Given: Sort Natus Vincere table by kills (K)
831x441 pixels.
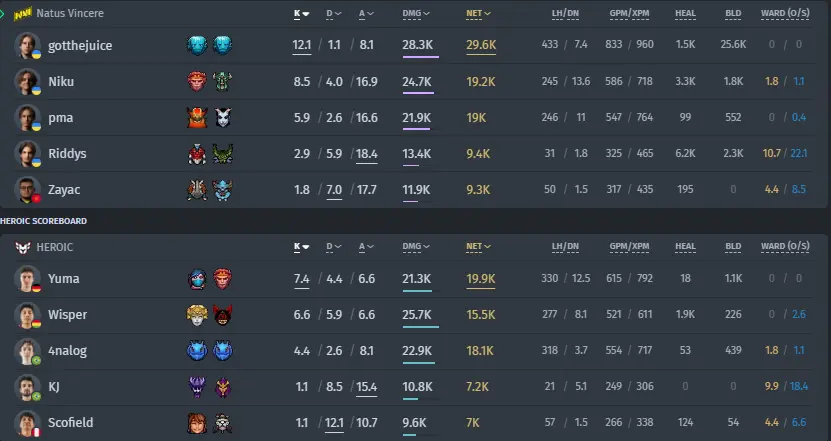Looking at the screenshot, I should click(302, 14).
